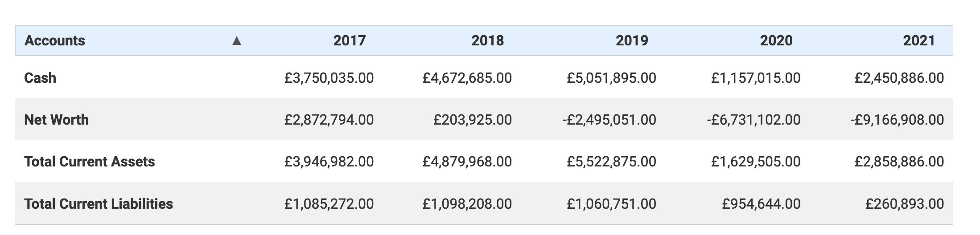
Task: Click Total Current Liabilities row label
Action: pos(99,204)
